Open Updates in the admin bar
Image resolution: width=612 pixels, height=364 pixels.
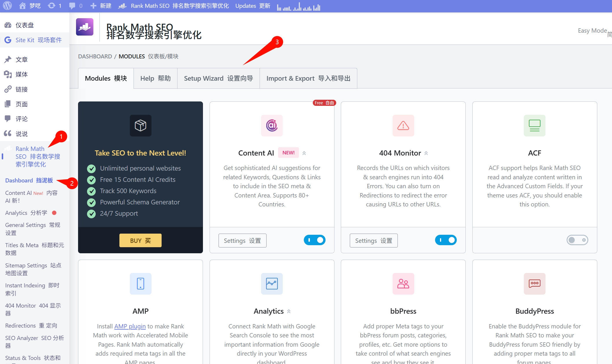click(x=253, y=6)
